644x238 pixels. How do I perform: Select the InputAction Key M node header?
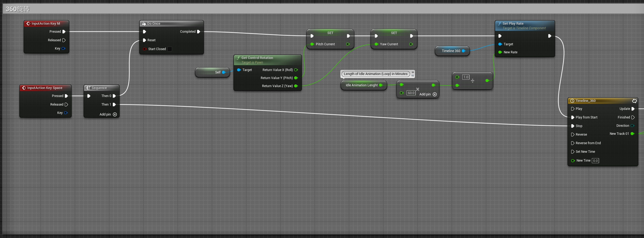pyautogui.click(x=46, y=24)
